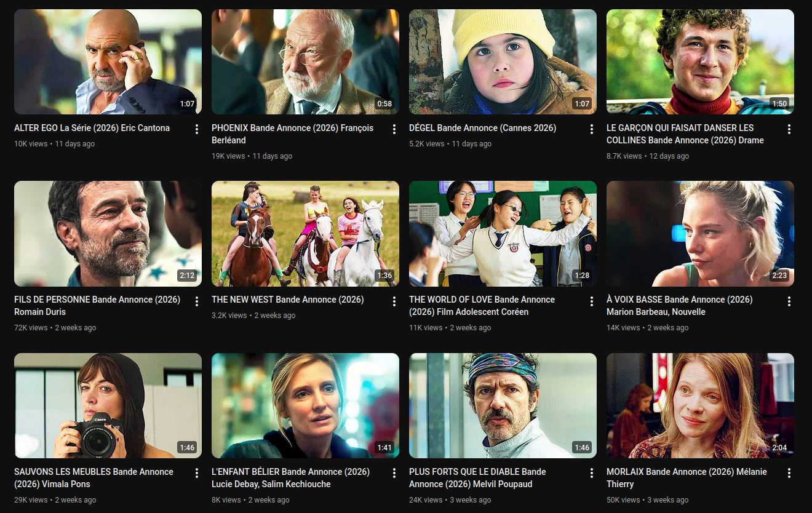
Task: Play the L'ENFANT BÉLIER thumbnail
Action: (x=305, y=405)
